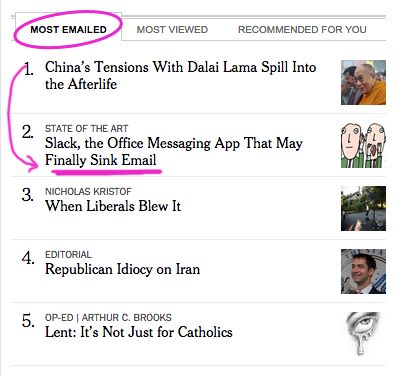Click the Editorial section label
This screenshot has height=376, width=407.
[x=68, y=255]
